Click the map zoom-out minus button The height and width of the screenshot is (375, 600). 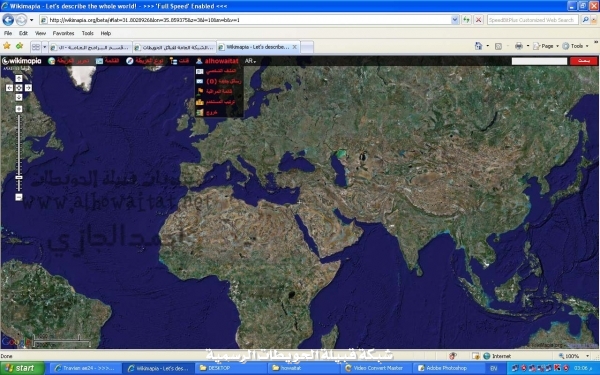click(19, 197)
